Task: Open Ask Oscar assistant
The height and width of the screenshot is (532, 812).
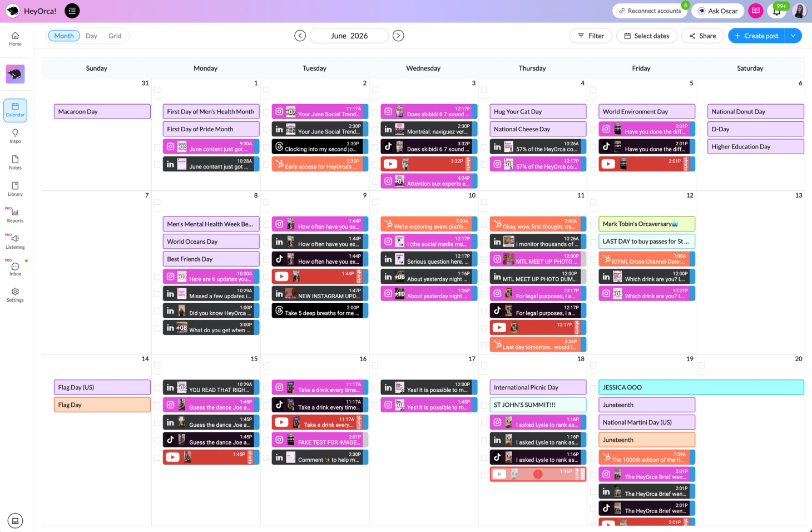Action: 717,11
